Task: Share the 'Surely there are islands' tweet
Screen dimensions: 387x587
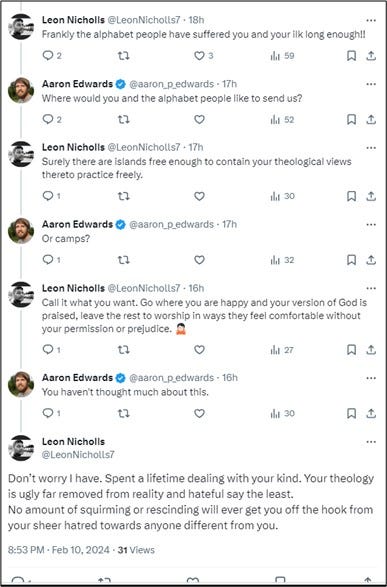Action: pyautogui.click(x=371, y=196)
